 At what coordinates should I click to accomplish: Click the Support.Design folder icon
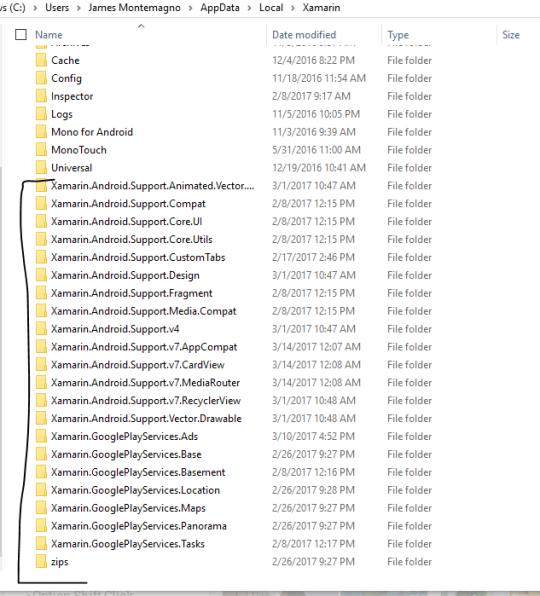coord(41,275)
